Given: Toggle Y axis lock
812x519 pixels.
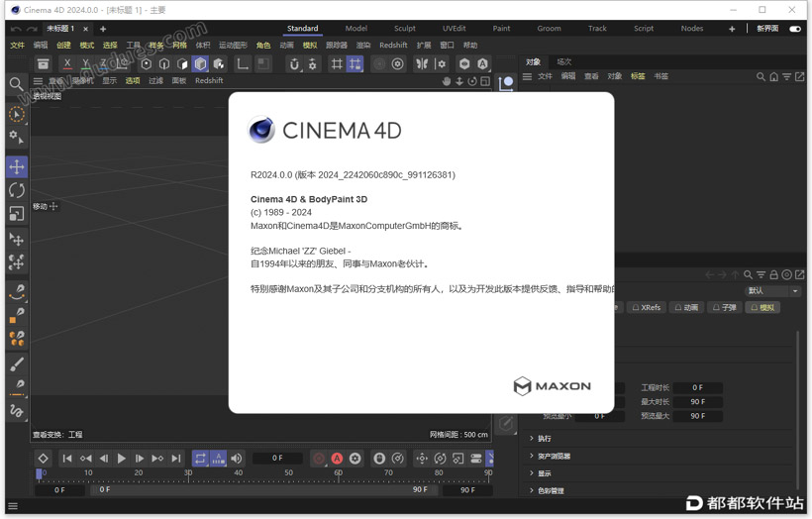Looking at the screenshot, I should 86,64.
